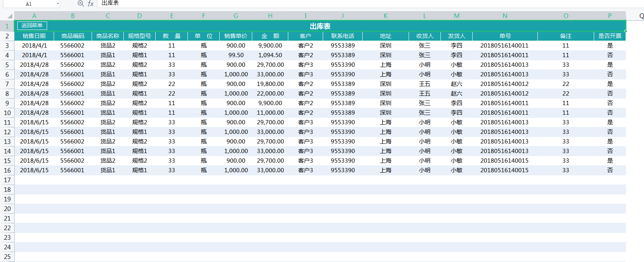Click the 客户 header cell
Viewport: 644px width, 262px height.
306,36
